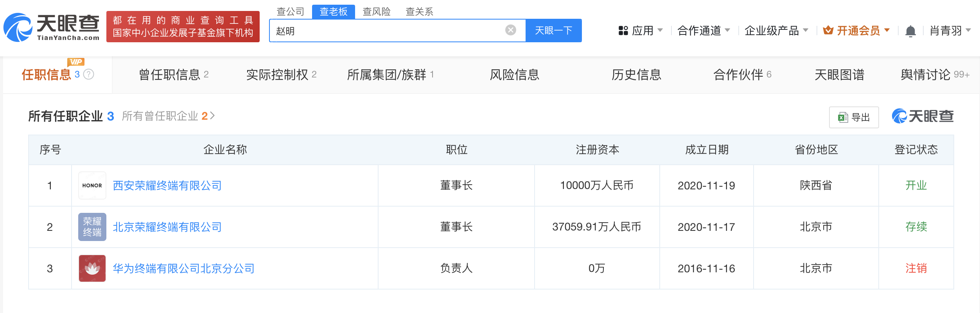Expand the 企业级产品 dropdown

(x=776, y=31)
